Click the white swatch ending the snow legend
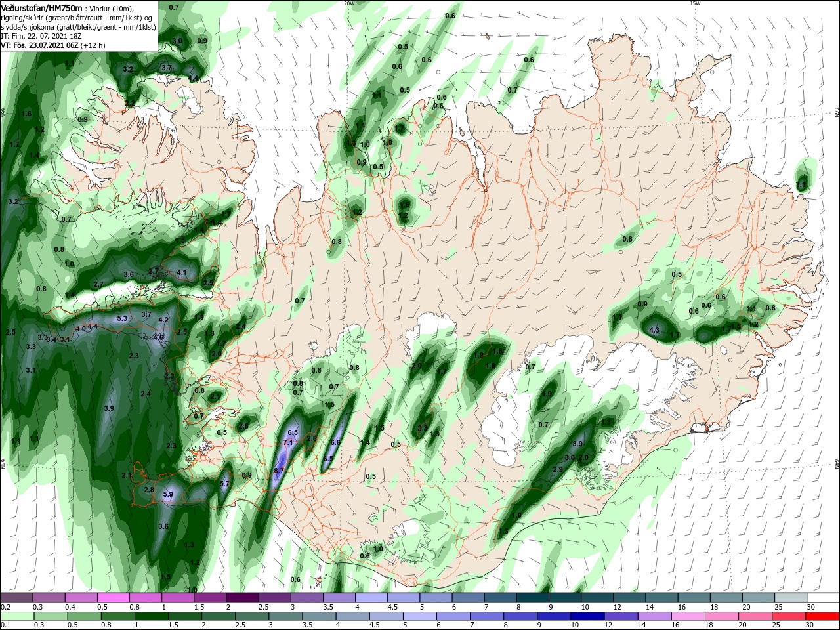The image size is (840, 630). pyautogui.click(x=823, y=598)
